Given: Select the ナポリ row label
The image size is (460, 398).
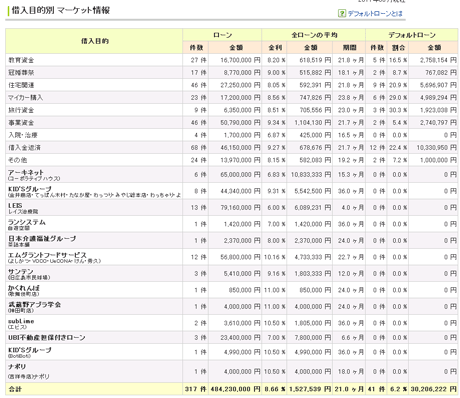Looking at the screenshot, I should [x=17, y=367].
